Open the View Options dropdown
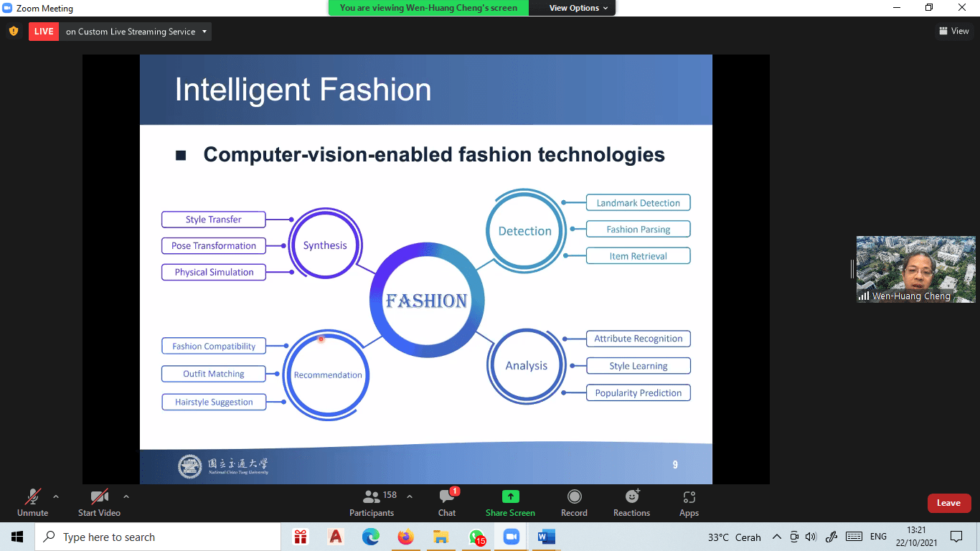The image size is (980, 551). [578, 8]
